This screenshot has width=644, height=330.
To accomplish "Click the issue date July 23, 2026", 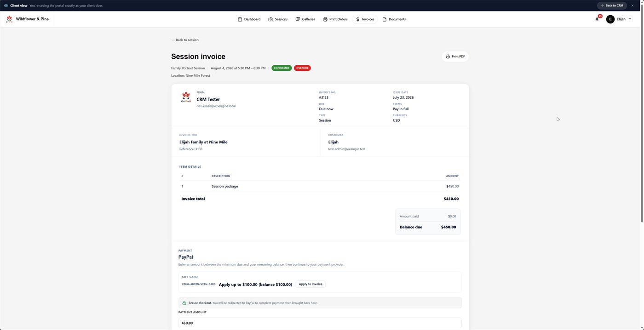I will (x=403, y=97).
